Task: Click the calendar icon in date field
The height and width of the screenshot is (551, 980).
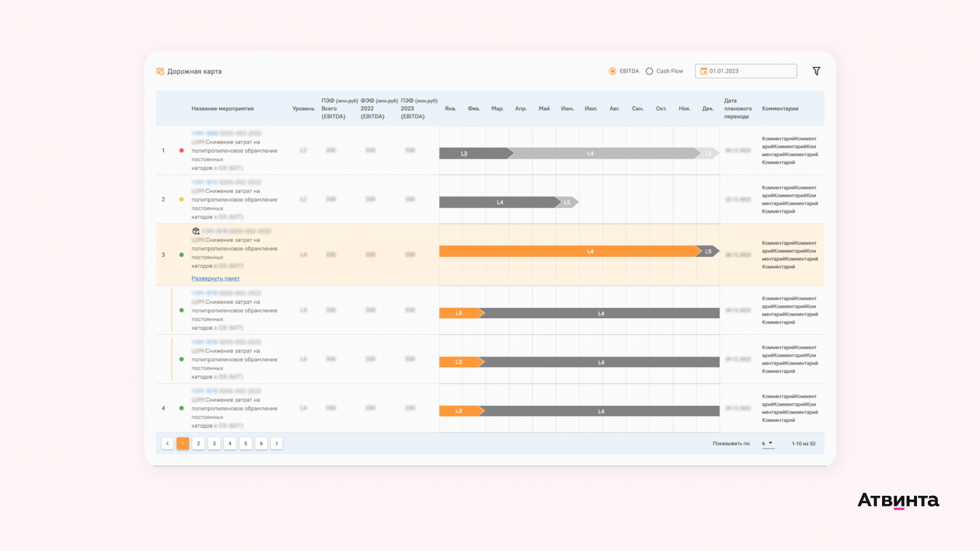Action: 704,71
